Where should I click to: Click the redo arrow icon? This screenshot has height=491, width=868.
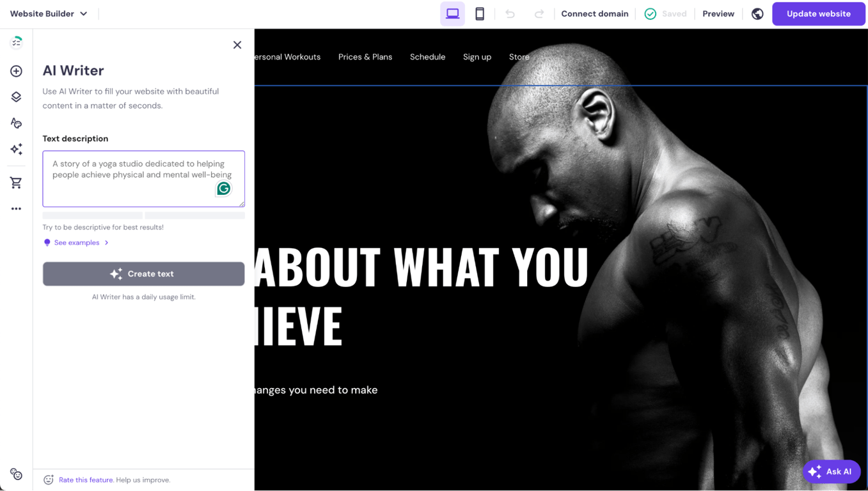[539, 13]
